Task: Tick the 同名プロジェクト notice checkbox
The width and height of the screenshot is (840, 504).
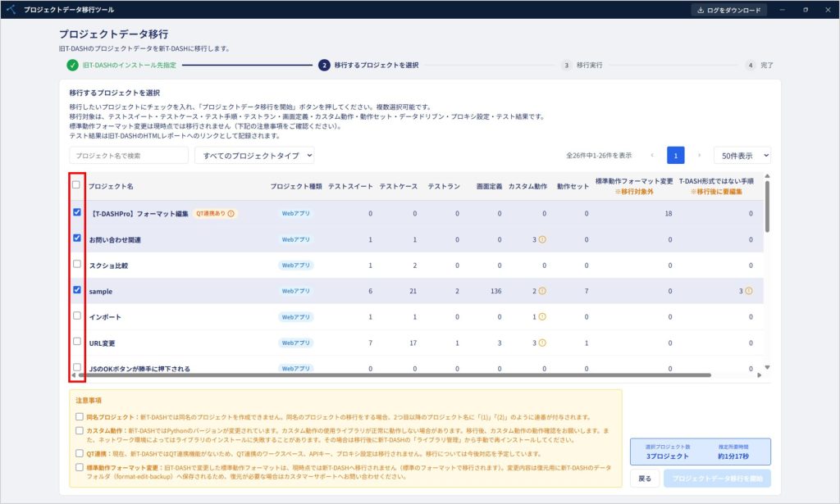Action: coord(80,416)
